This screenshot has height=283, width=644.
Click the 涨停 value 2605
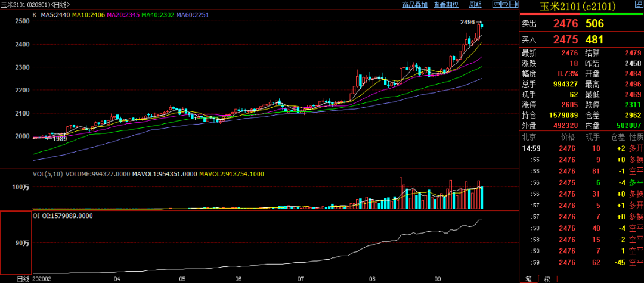pos(570,104)
